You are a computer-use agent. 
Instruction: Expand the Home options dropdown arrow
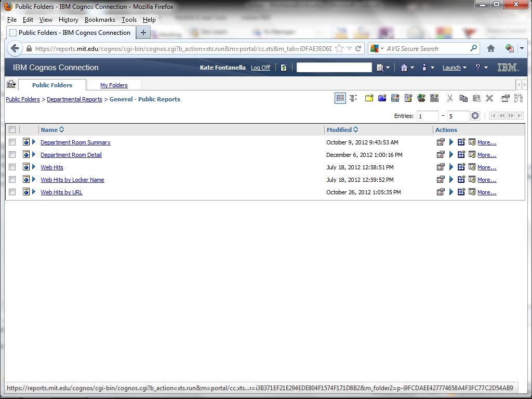pos(413,68)
